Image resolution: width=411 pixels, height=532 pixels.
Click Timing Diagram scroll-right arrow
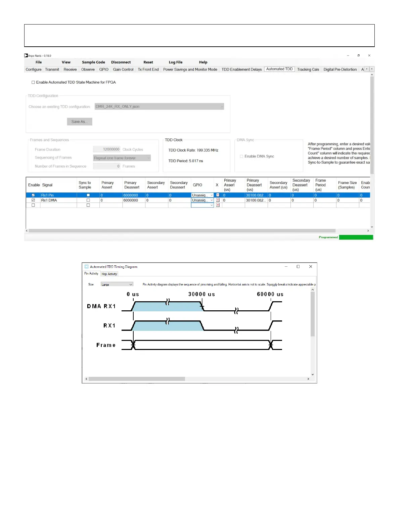308,379
